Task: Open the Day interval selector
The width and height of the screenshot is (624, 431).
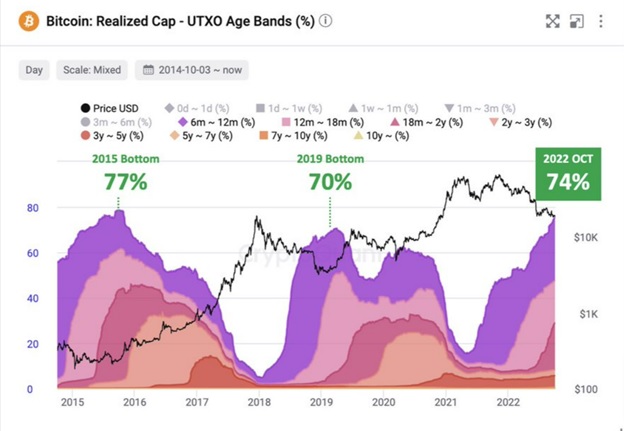Action: 34,70
